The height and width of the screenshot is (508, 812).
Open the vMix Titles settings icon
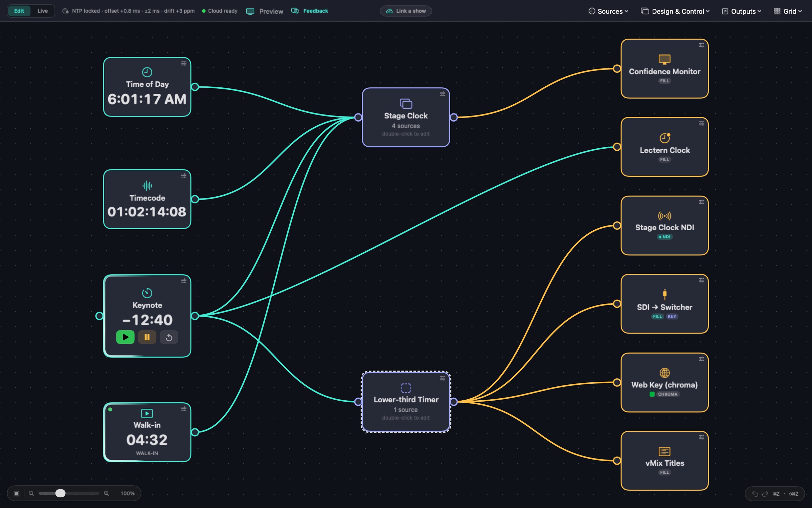(x=701, y=437)
